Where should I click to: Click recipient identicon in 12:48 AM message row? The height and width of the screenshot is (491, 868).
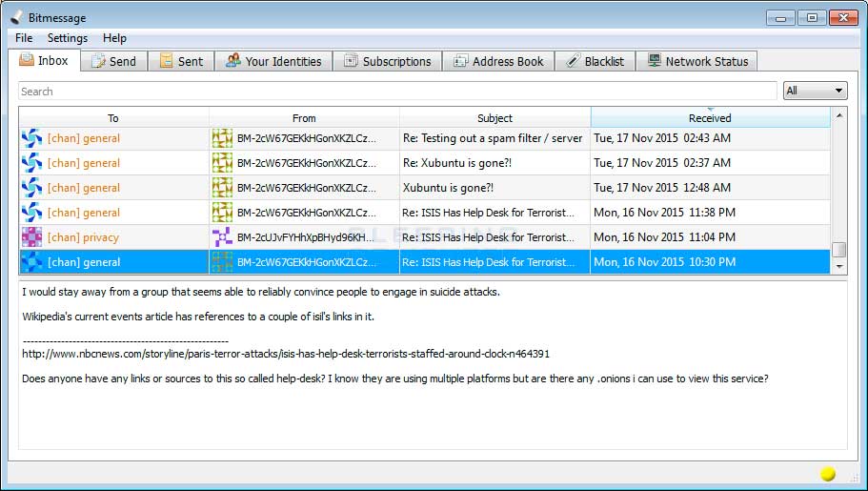click(31, 187)
